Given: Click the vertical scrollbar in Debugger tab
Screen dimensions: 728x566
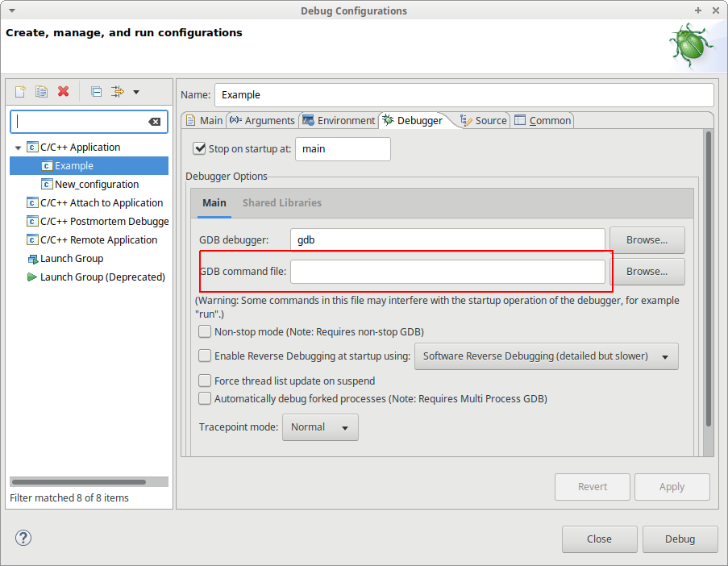Looking at the screenshot, I should (x=709, y=279).
